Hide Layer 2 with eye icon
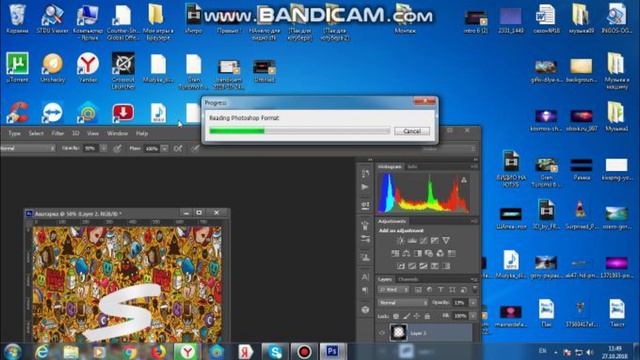Screen dimensions: 640x360 [382, 333]
